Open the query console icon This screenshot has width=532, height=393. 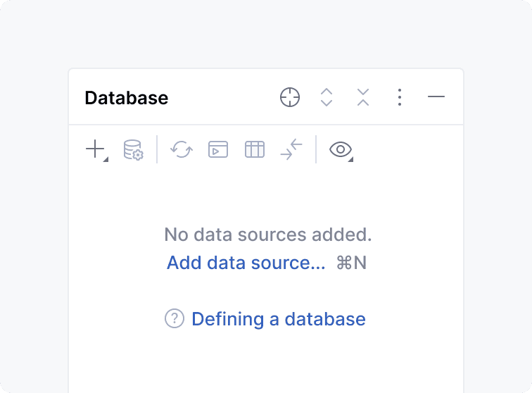click(218, 149)
